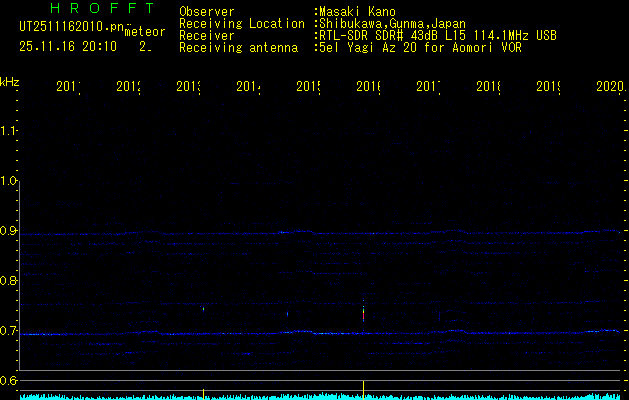The width and height of the screenshot is (629, 400).
Task: Click the Receiving antenna label
Action: (x=238, y=47)
